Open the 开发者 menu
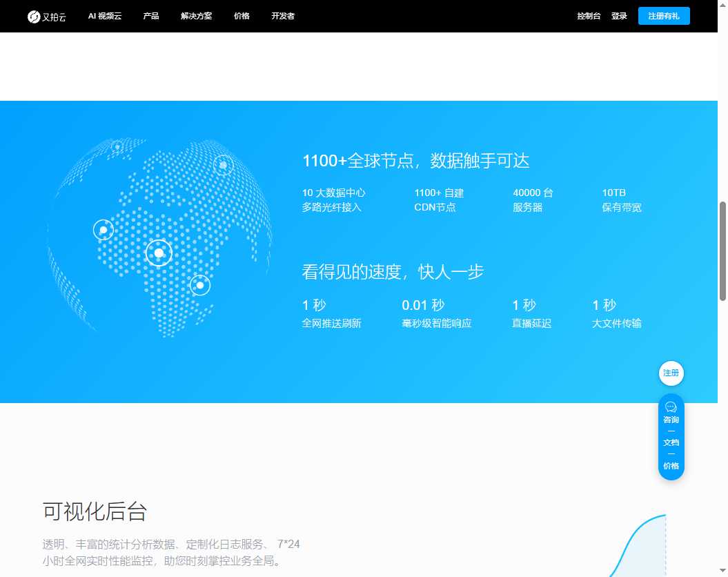The height and width of the screenshot is (577, 728). (x=282, y=16)
